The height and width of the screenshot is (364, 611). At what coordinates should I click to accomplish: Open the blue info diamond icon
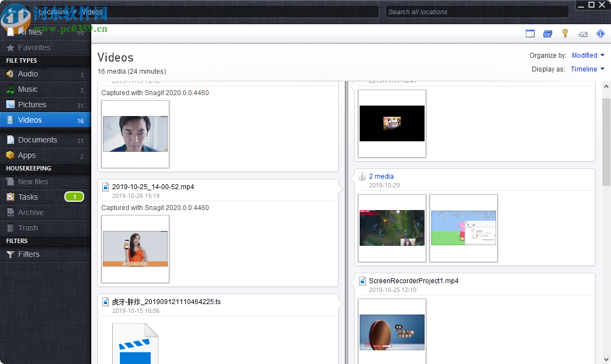[x=601, y=34]
